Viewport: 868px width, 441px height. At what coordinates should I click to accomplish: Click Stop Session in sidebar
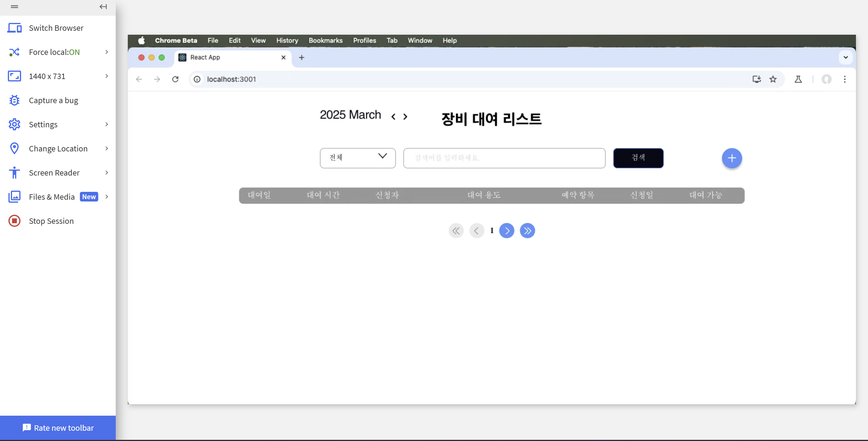coord(51,221)
